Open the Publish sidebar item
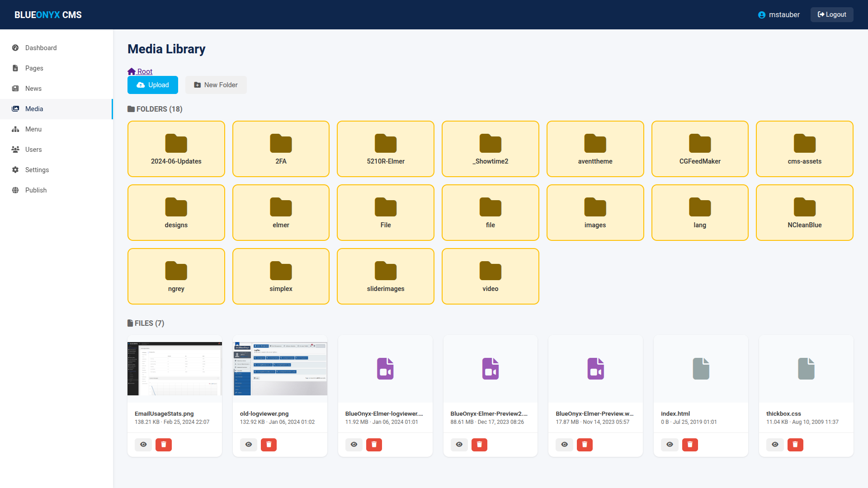Screen dimensions: 868x488 coord(36,190)
